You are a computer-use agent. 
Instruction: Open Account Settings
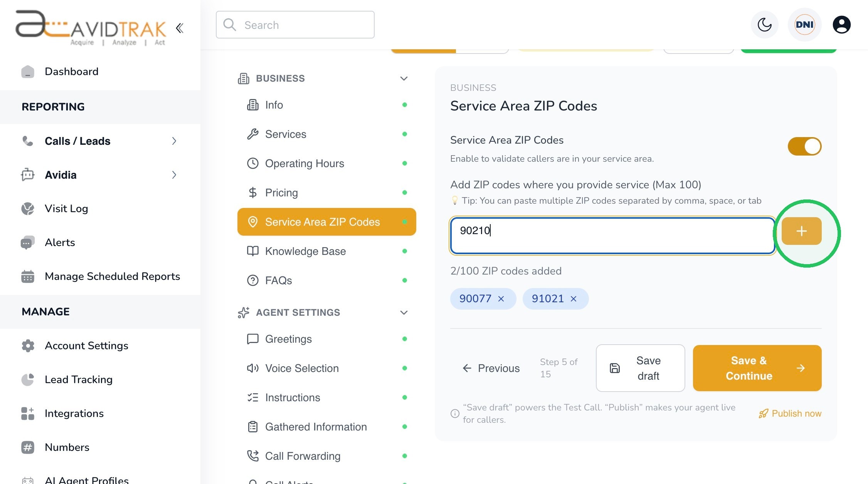pyautogui.click(x=86, y=346)
